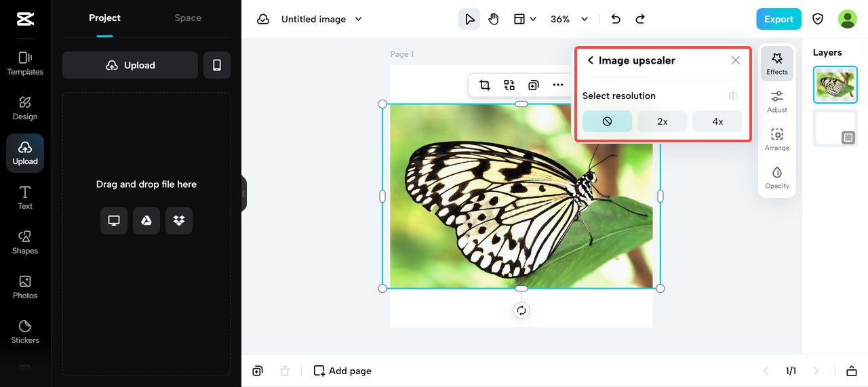
Task: Select the butterfly layer thumbnail
Action: tap(835, 85)
